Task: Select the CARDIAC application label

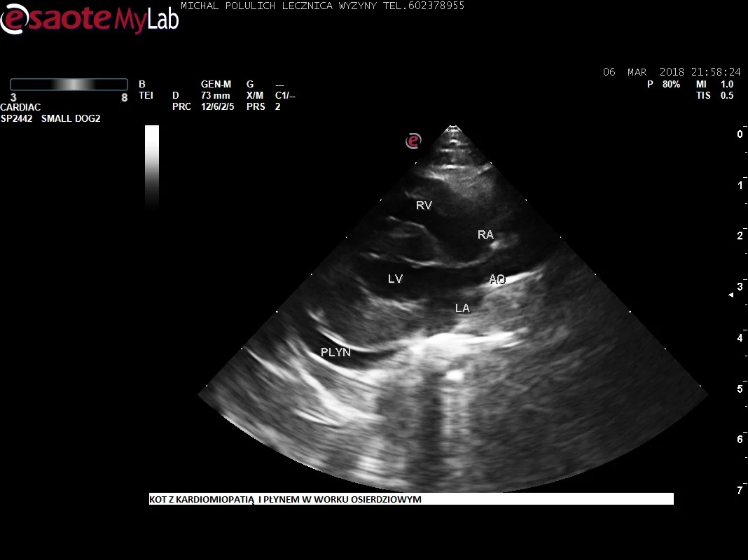Action: (20, 108)
